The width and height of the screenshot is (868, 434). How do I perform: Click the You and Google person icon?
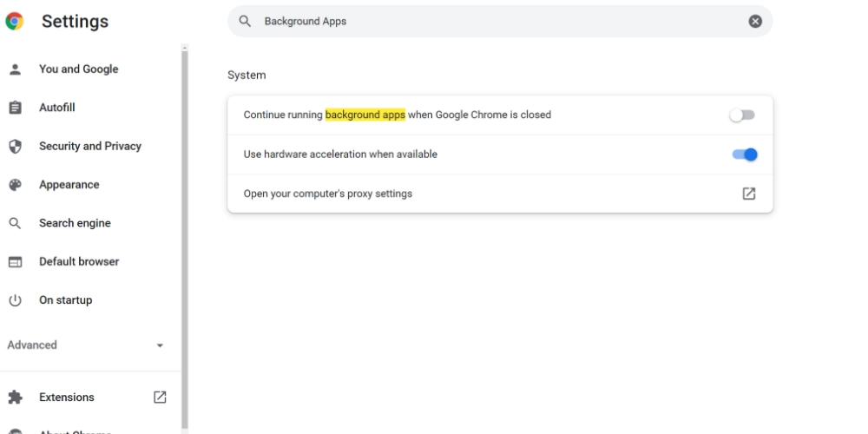coord(15,69)
